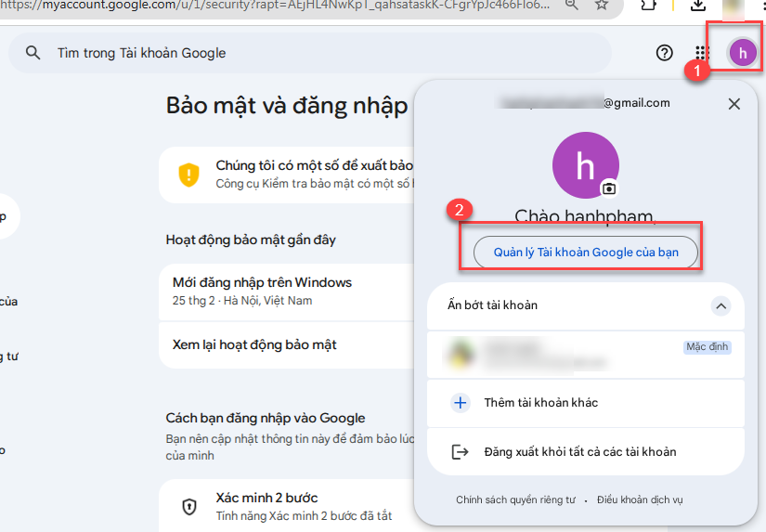Close the account popup panel
The height and width of the screenshot is (532, 766).
click(x=734, y=104)
